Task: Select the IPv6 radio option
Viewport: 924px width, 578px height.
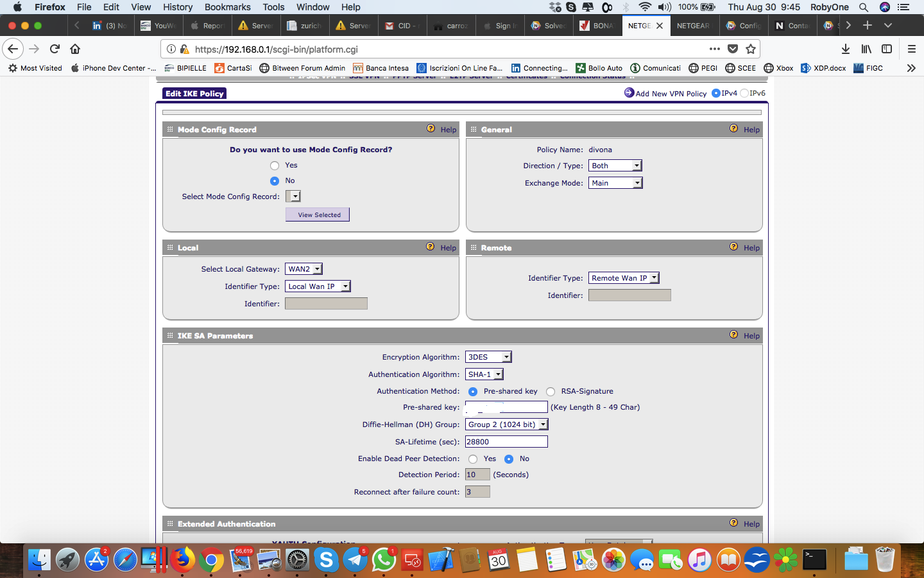Action: pyautogui.click(x=744, y=93)
